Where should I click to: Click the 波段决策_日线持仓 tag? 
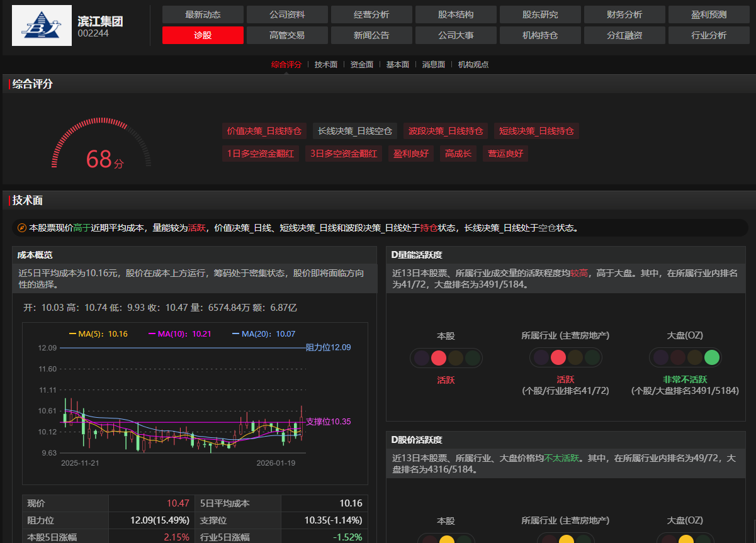(x=446, y=131)
